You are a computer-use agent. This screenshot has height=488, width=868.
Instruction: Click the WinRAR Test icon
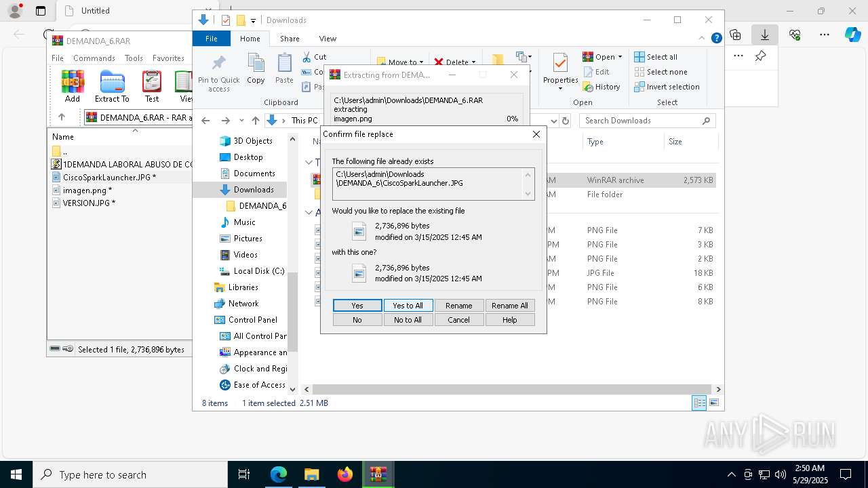click(152, 86)
